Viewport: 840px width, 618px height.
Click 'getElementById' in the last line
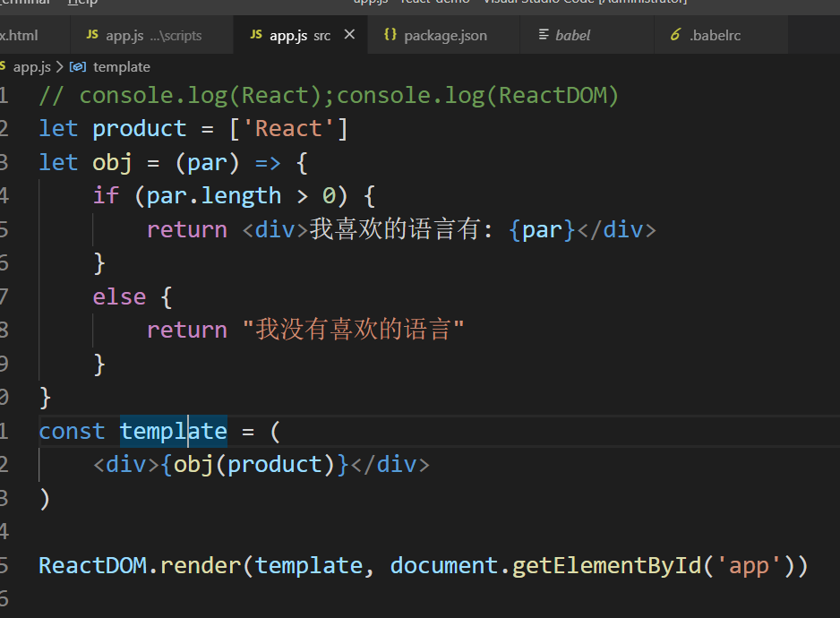tap(606, 566)
